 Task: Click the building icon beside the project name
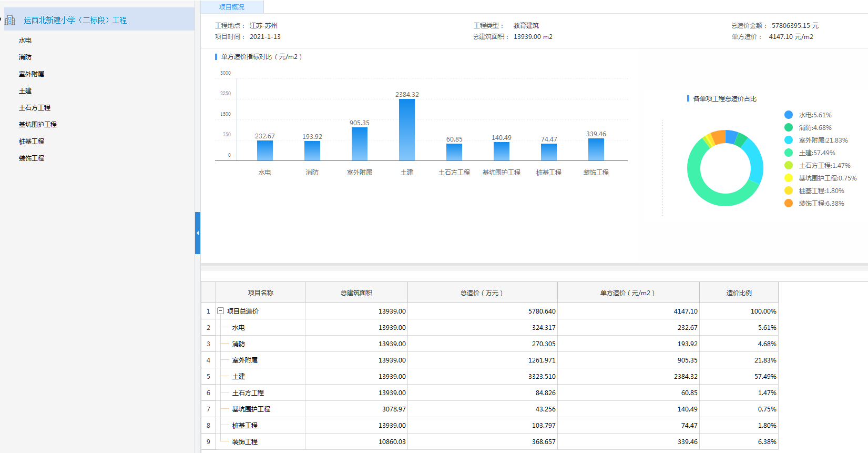[x=10, y=21]
